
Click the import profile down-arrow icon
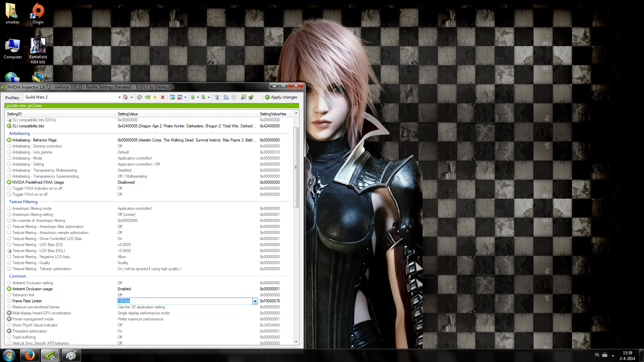click(x=203, y=97)
